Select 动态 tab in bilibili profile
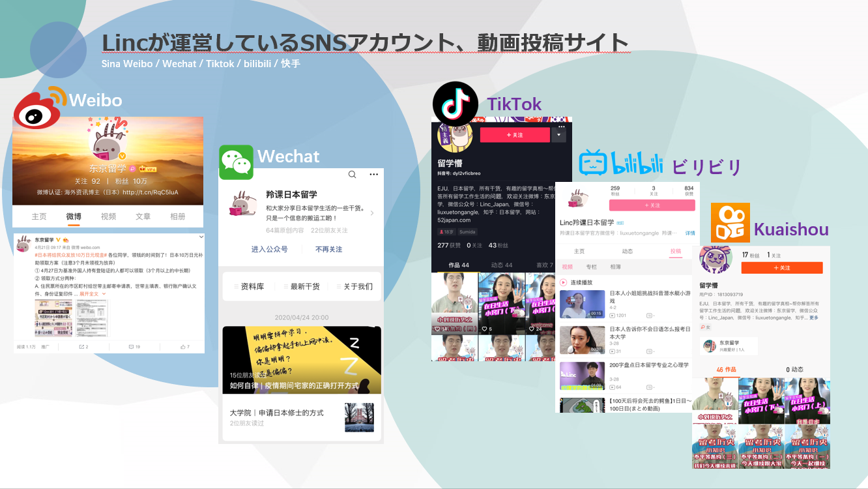 [627, 251]
